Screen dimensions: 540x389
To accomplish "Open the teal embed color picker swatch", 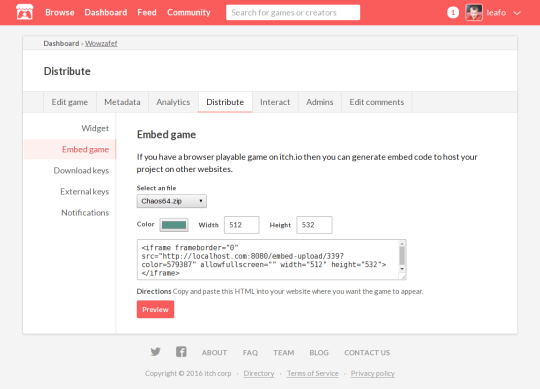I will [x=174, y=225].
